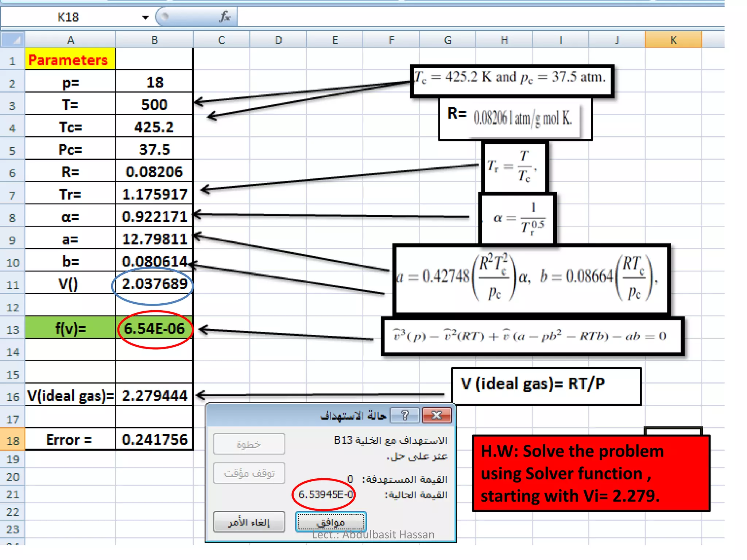The image size is (747, 560).
Task: Click the Tr = T/Tc formula box
Action: pyautogui.click(x=515, y=167)
